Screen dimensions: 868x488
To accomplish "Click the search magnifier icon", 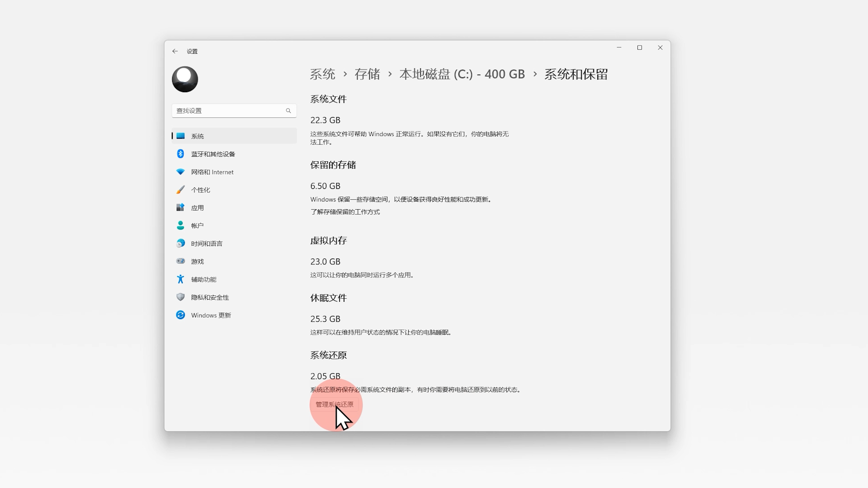I will 288,111.
